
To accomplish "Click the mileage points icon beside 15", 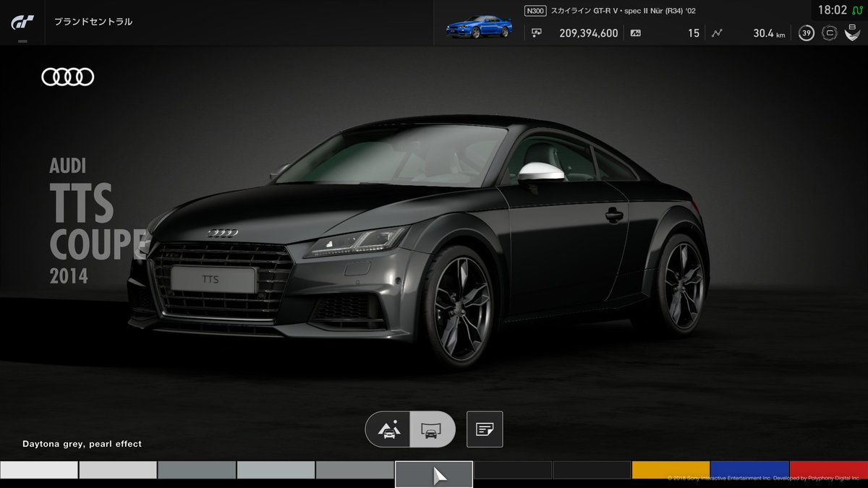I will pyautogui.click(x=636, y=33).
